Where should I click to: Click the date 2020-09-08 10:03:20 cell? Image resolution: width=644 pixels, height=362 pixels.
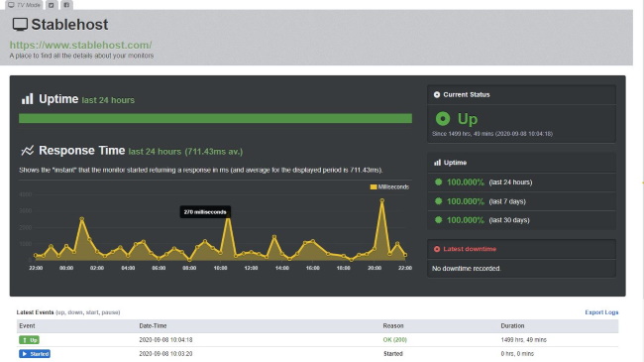click(165, 354)
